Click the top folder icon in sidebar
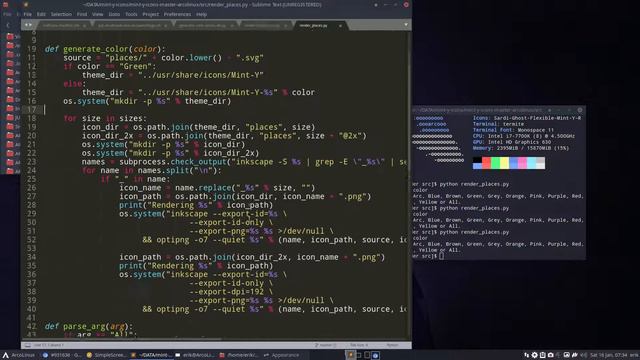This screenshot has height=360, width=640. [10, 36]
